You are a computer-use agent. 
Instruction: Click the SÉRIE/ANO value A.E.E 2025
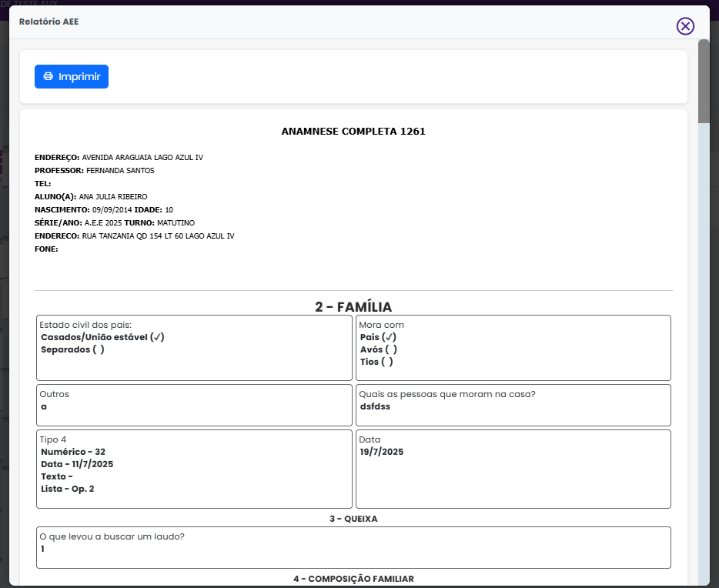click(x=103, y=222)
